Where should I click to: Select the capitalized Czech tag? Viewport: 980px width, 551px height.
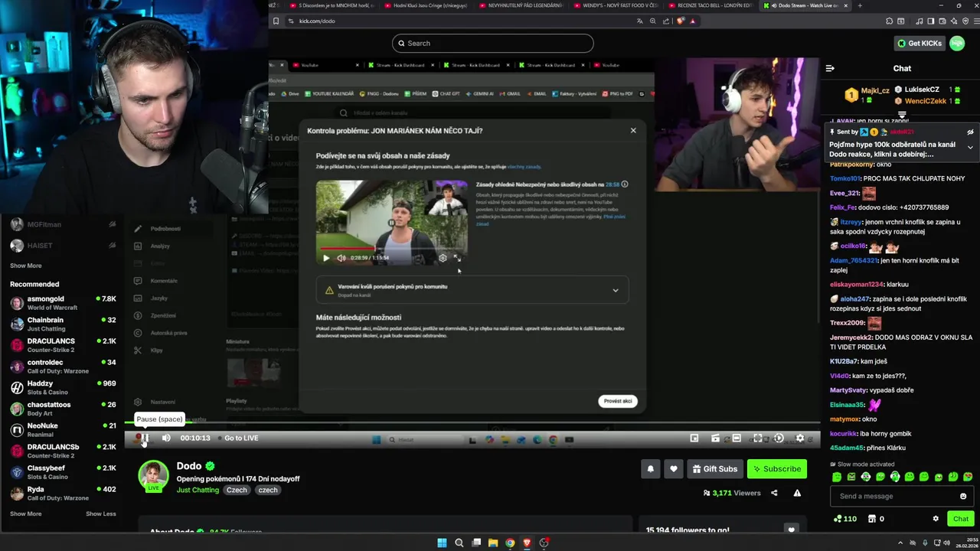tap(237, 490)
